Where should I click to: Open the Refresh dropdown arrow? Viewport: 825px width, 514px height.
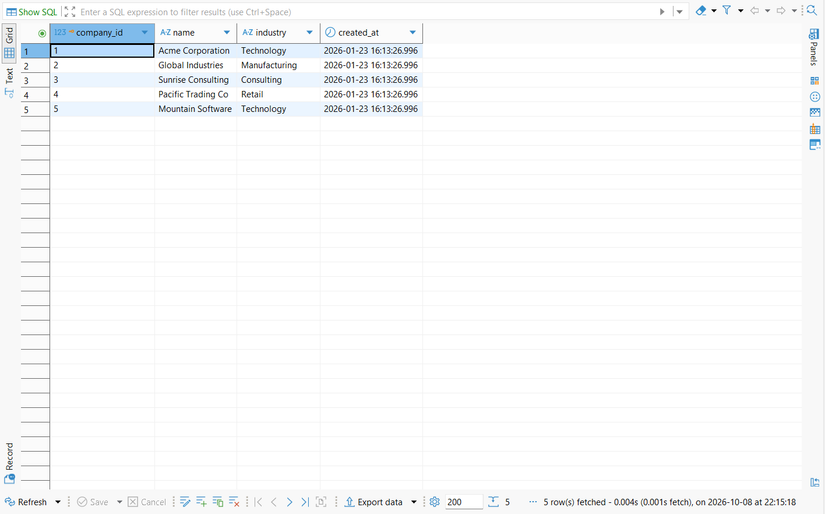[58, 502]
